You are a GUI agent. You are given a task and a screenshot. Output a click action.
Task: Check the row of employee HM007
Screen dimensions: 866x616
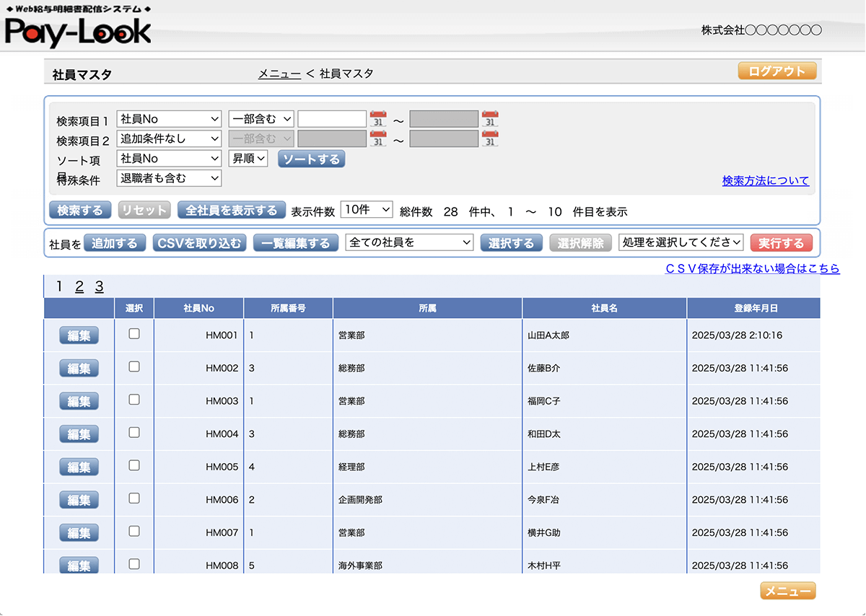point(134,532)
